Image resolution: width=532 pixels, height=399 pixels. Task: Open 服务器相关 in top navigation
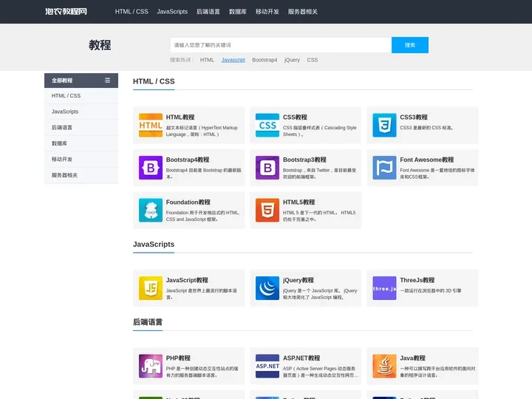click(303, 12)
